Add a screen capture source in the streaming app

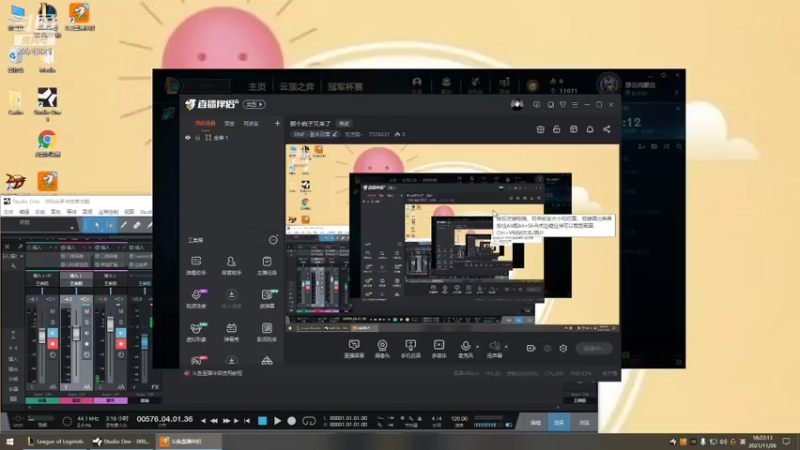(354, 349)
